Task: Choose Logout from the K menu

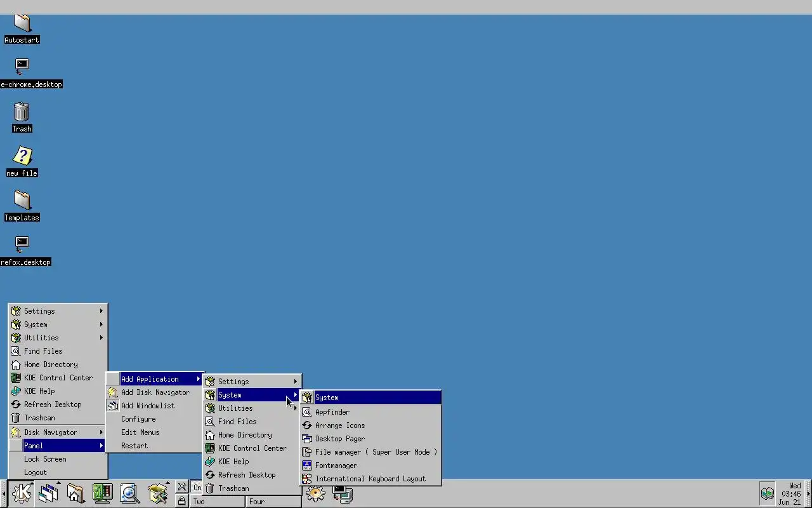Action: coord(58,472)
